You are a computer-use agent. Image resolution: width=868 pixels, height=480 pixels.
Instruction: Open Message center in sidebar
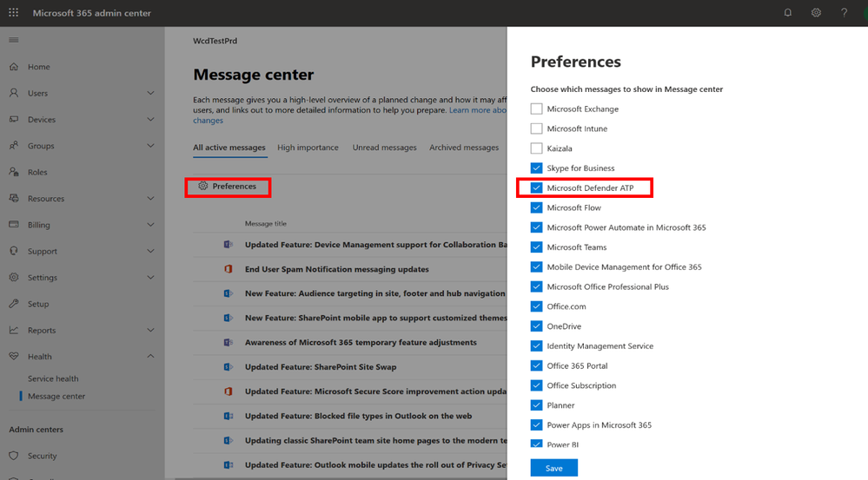tap(56, 396)
